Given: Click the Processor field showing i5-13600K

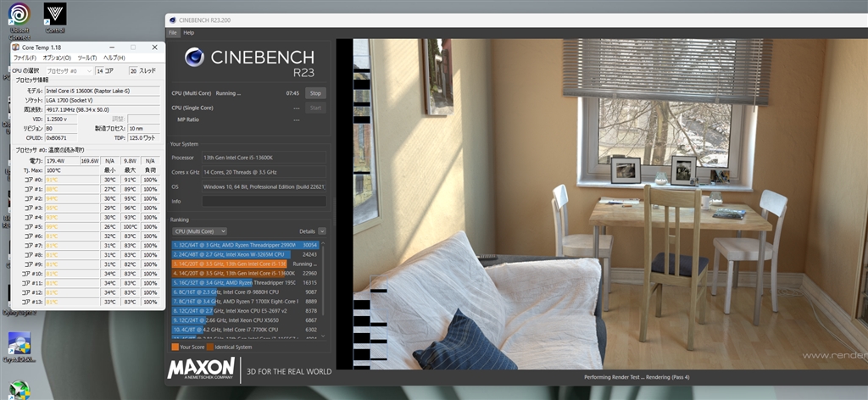Looking at the screenshot, I should (264, 158).
